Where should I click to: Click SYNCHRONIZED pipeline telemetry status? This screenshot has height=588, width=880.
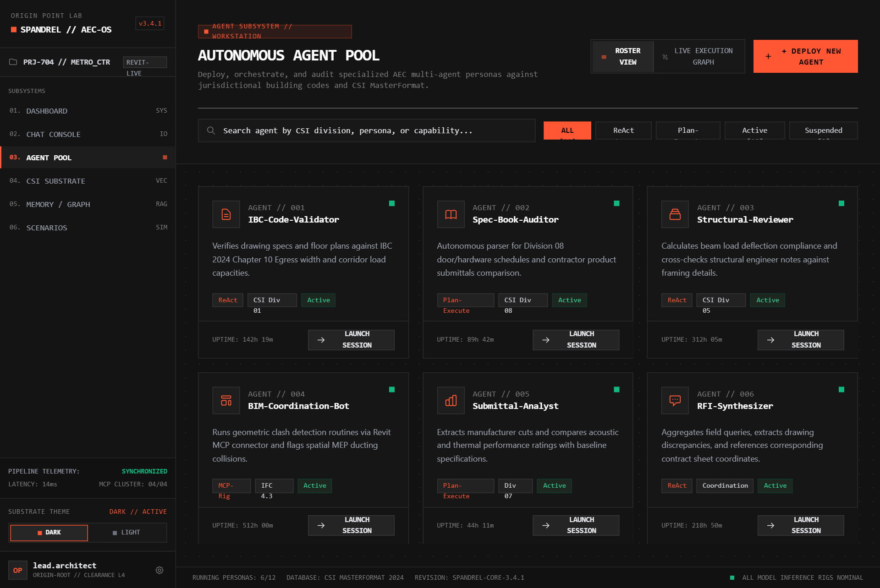pos(144,471)
